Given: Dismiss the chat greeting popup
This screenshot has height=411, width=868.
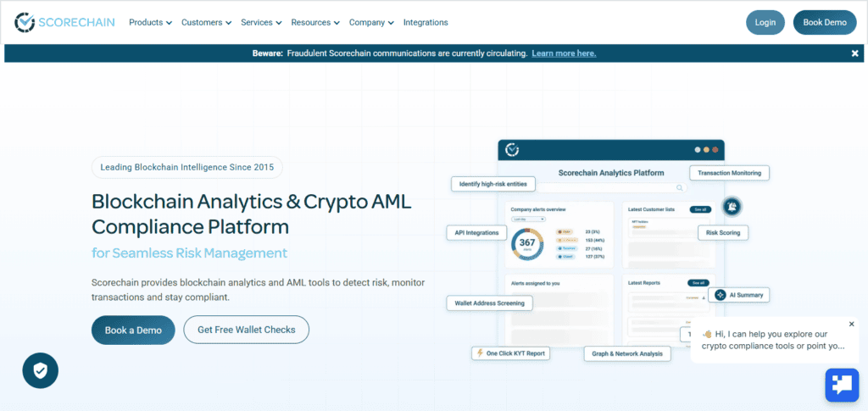Looking at the screenshot, I should point(851,325).
